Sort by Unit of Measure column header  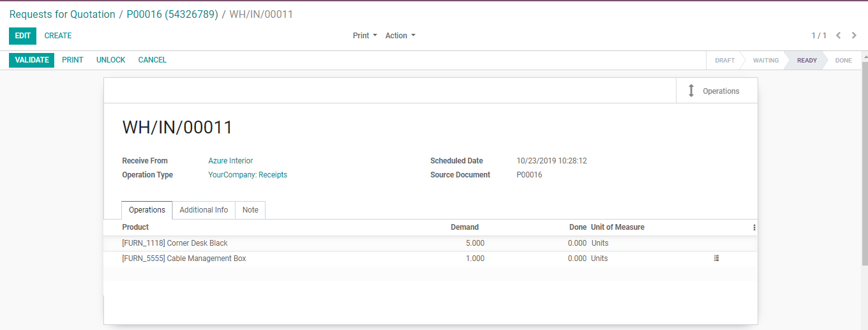[618, 227]
